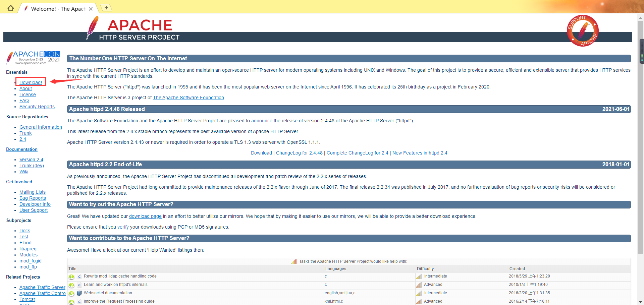Image resolution: width=644 pixels, height=305 pixels.
Task: Click the scrollbar down arrow
Action: tap(641, 302)
